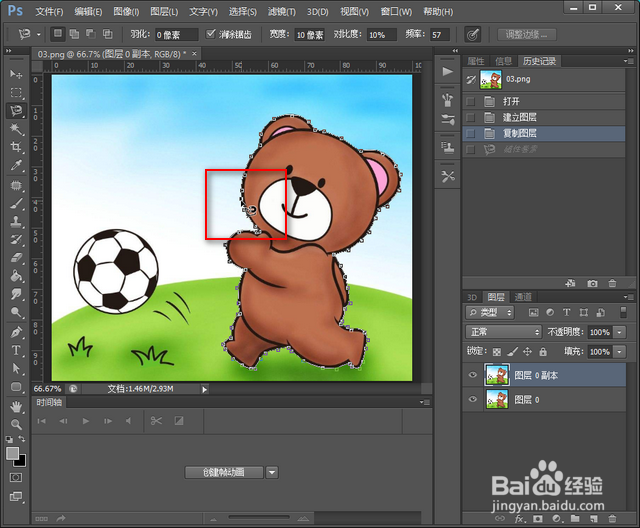
Task: Click the 创建帧动画 button in timeline
Action: [x=224, y=473]
